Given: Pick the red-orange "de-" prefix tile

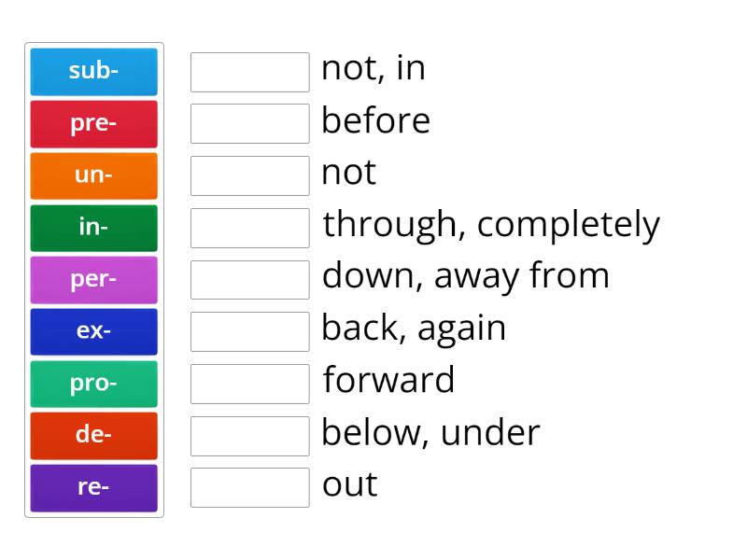Looking at the screenshot, I should tap(93, 436).
